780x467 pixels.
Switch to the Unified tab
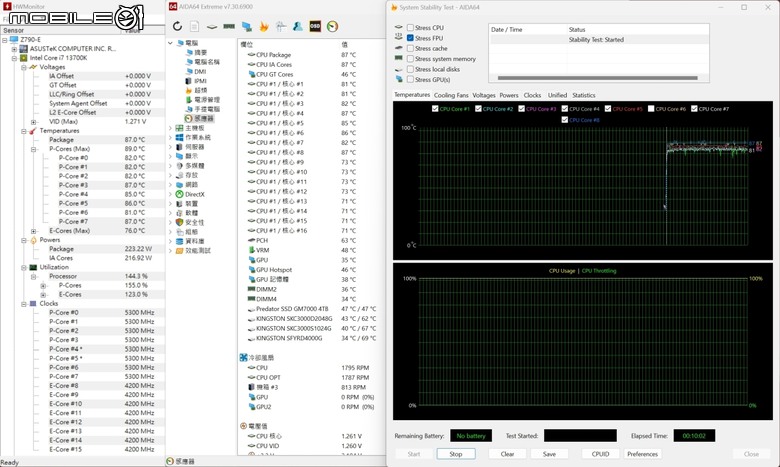point(557,95)
